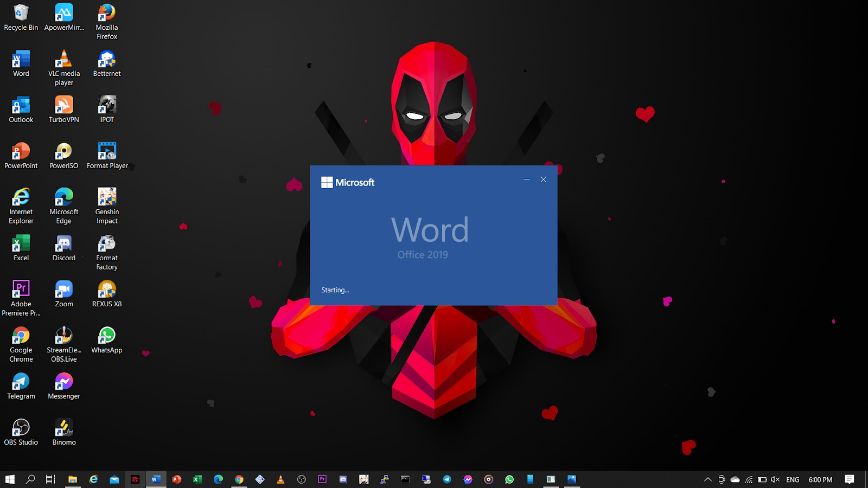The width and height of the screenshot is (868, 488).
Task: Click the Discord desktop icon
Action: point(64,248)
